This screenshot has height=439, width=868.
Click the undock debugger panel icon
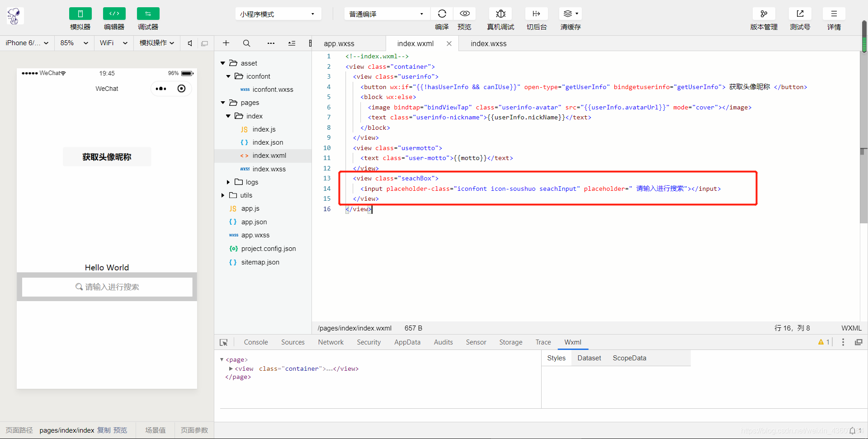[859, 342]
